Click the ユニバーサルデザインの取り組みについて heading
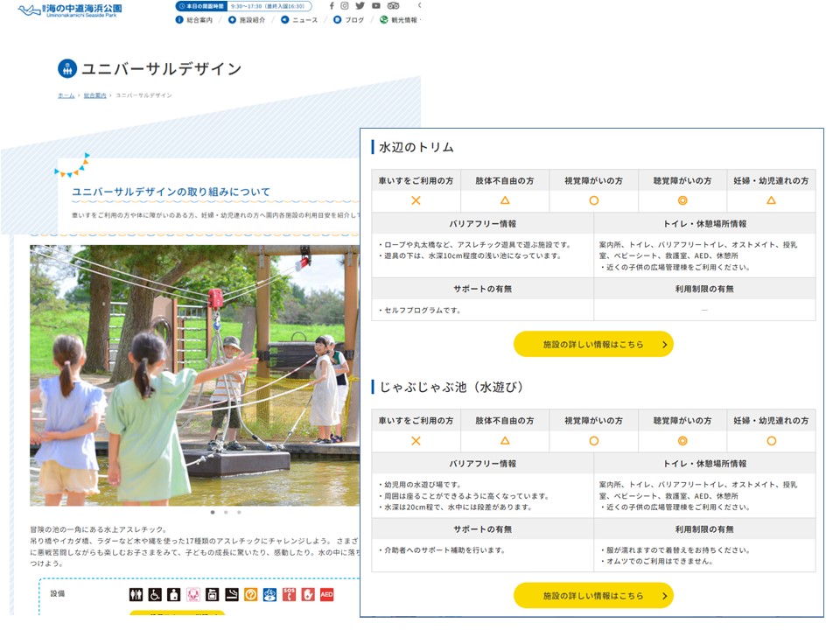The height and width of the screenshot is (630, 840). pyautogui.click(x=171, y=192)
